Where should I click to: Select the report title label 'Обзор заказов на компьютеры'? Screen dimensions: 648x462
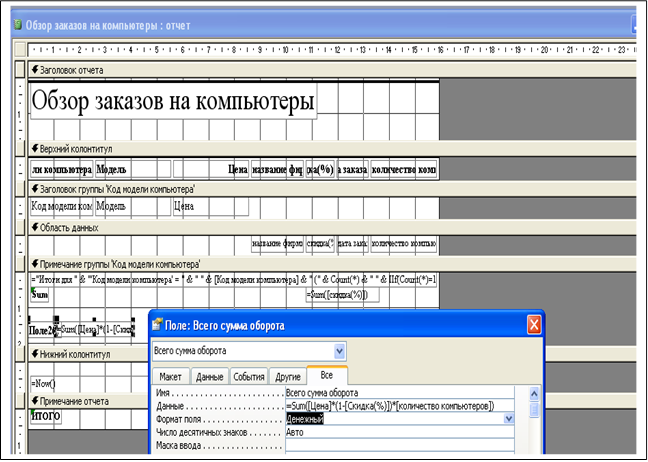coord(174,101)
